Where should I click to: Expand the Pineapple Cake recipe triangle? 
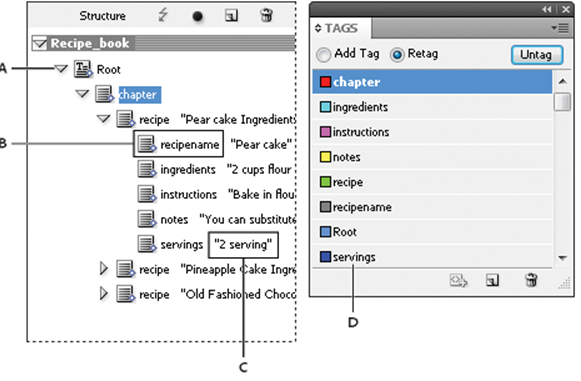(104, 269)
